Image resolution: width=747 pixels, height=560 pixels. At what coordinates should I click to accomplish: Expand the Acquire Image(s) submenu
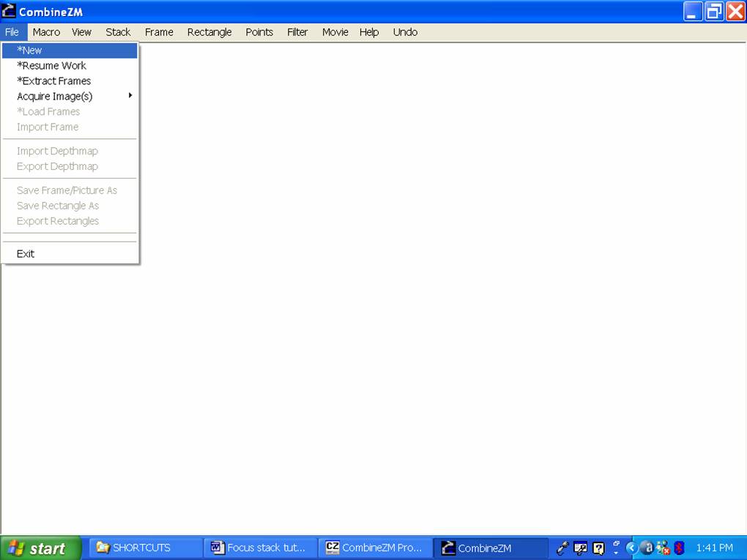[x=70, y=96]
